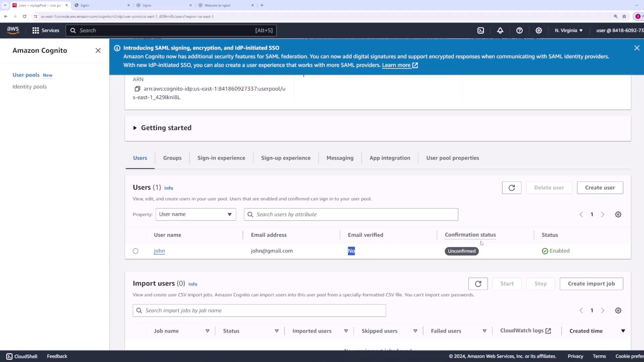Open the Services grid menu icon
The image size is (644, 362).
tap(36, 31)
